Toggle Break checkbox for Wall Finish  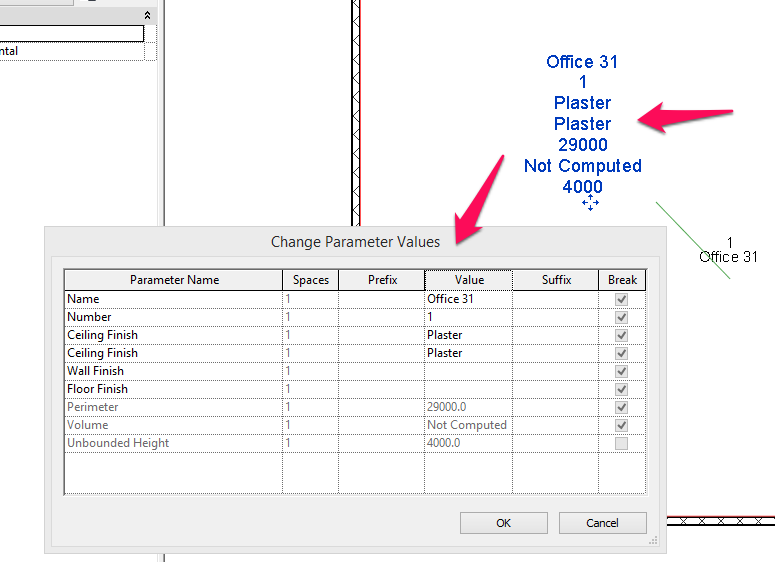[621, 371]
